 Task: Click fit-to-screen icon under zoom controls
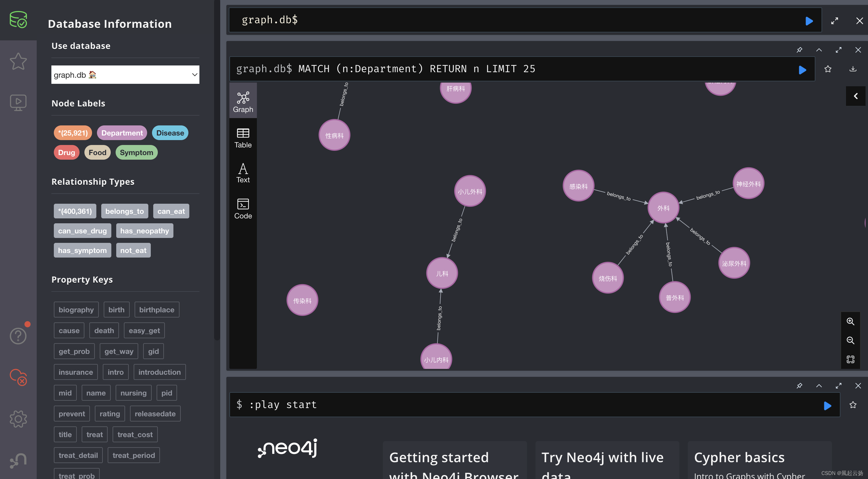click(x=850, y=359)
